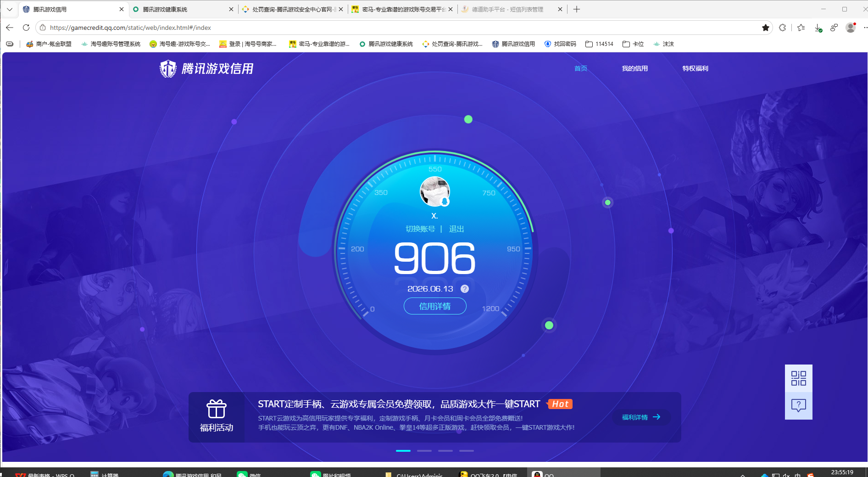Click the QR code icon on right sidebar
Image resolution: width=868 pixels, height=477 pixels.
tap(799, 378)
